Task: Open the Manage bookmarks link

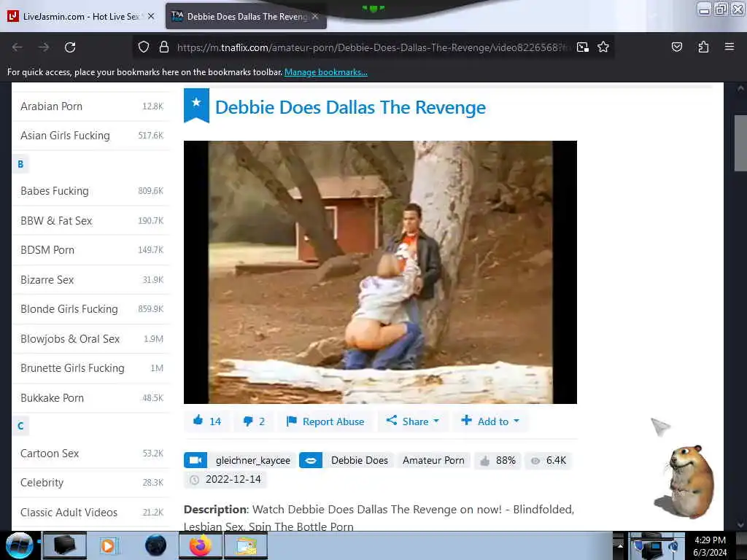Action: pos(326,72)
